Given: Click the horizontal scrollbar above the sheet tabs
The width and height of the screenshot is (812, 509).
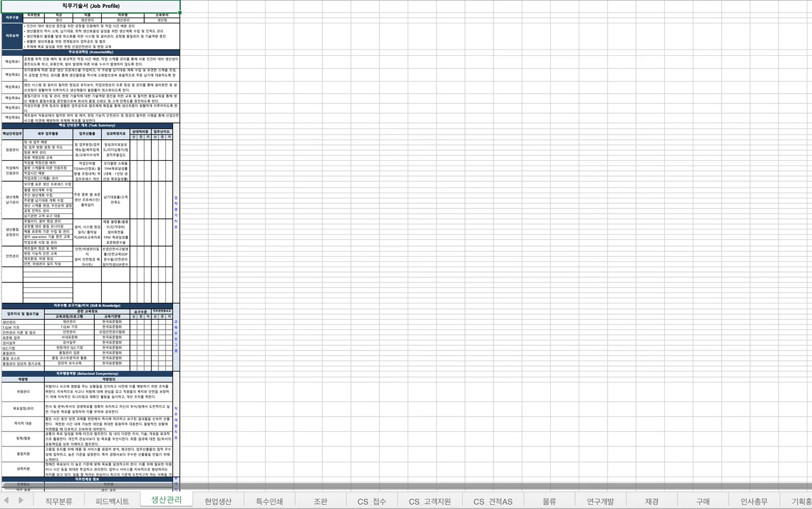Looking at the screenshot, I should pos(406,487).
